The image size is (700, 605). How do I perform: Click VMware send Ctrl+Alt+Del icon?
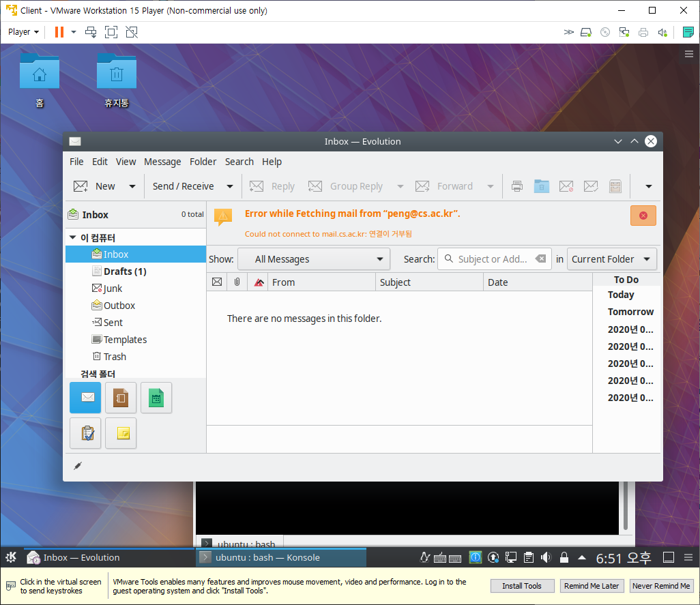(91, 32)
